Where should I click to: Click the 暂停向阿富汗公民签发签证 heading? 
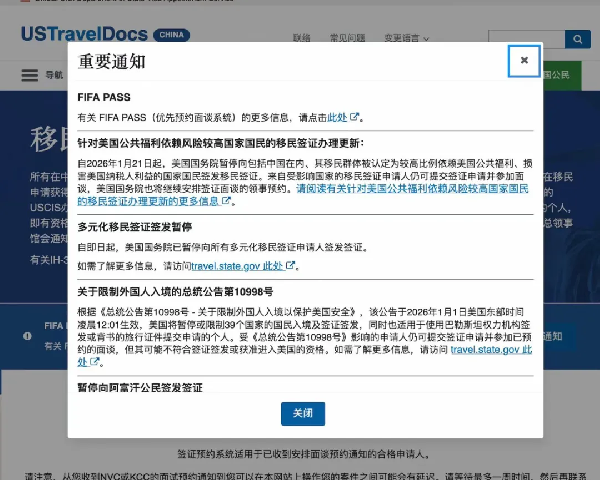pyautogui.click(x=140, y=387)
